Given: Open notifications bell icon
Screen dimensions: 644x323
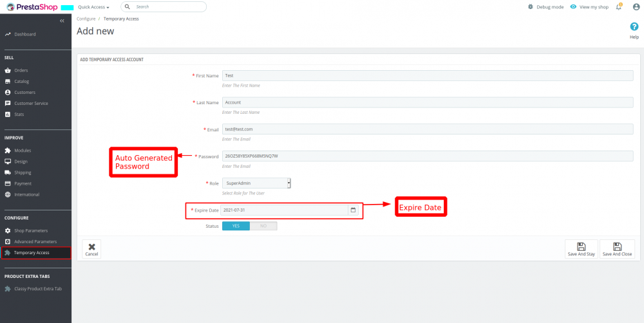Looking at the screenshot, I should pyautogui.click(x=618, y=7).
